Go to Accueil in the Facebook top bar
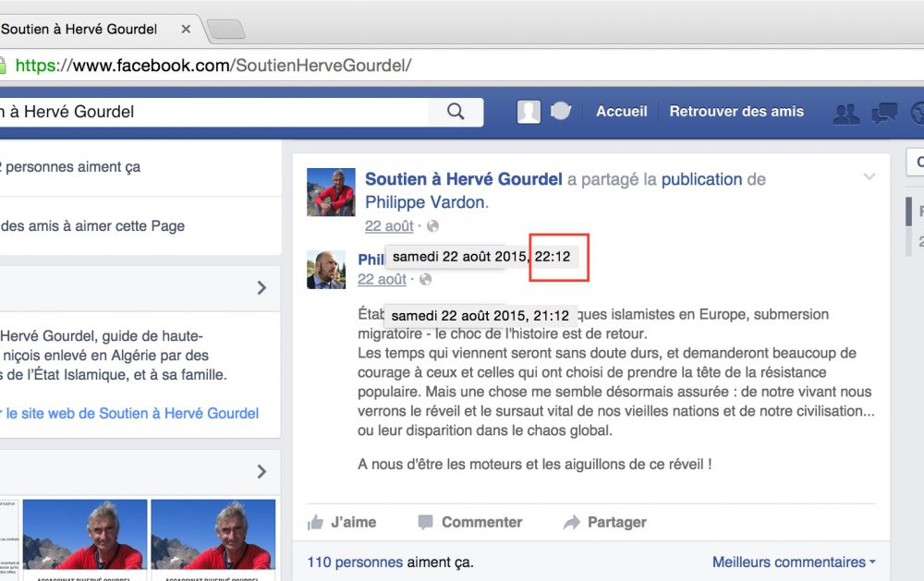Image resolution: width=924 pixels, height=581 pixels. [x=622, y=112]
